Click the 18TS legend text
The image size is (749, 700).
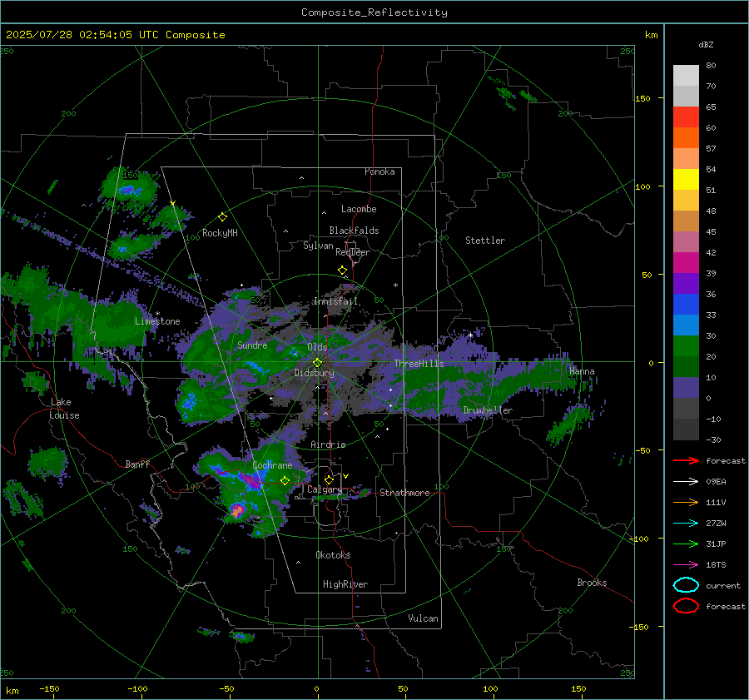[716, 565]
